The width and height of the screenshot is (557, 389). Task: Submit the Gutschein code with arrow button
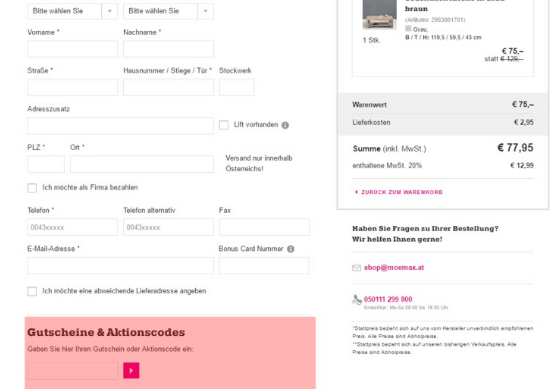click(x=131, y=371)
